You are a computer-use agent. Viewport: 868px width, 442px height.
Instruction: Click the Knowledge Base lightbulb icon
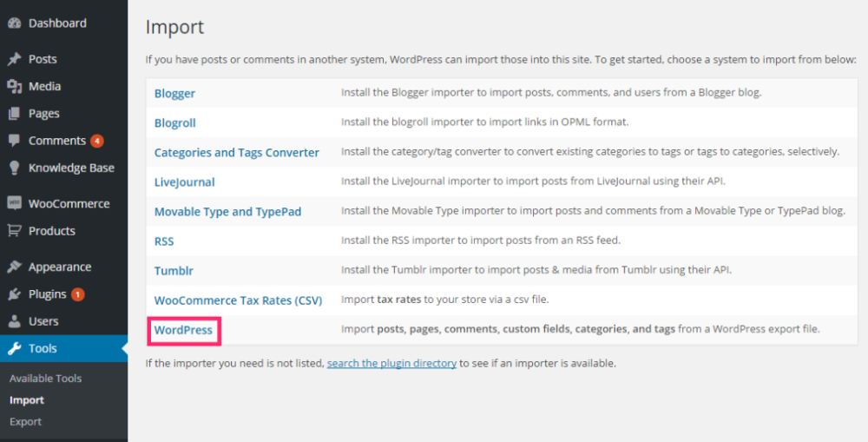(14, 168)
